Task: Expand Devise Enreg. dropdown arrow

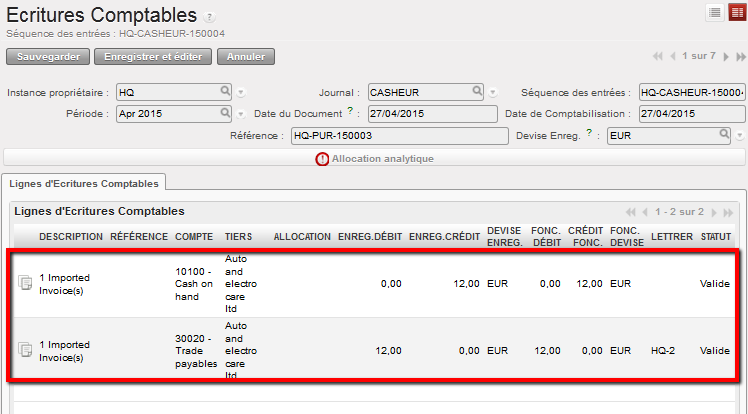Action: coord(739,135)
